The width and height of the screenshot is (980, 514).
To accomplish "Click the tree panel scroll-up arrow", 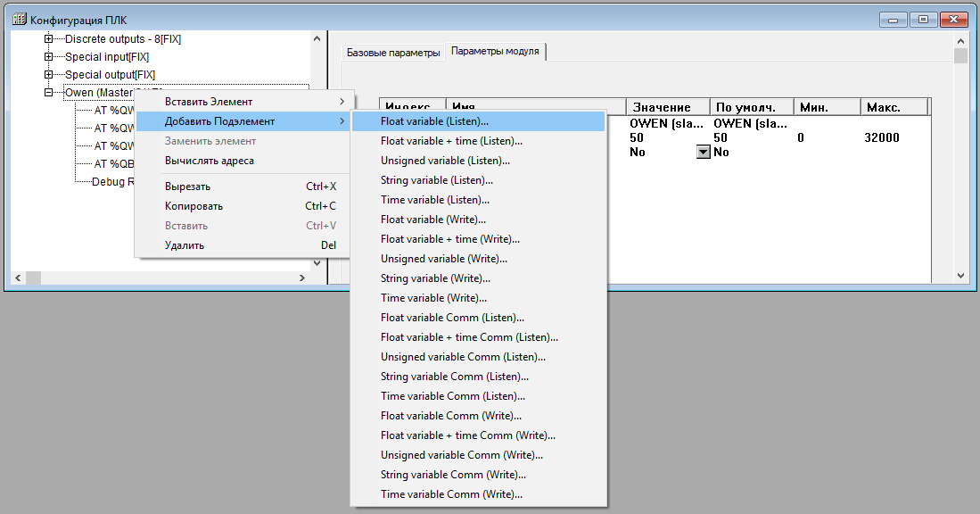I will pos(317,38).
